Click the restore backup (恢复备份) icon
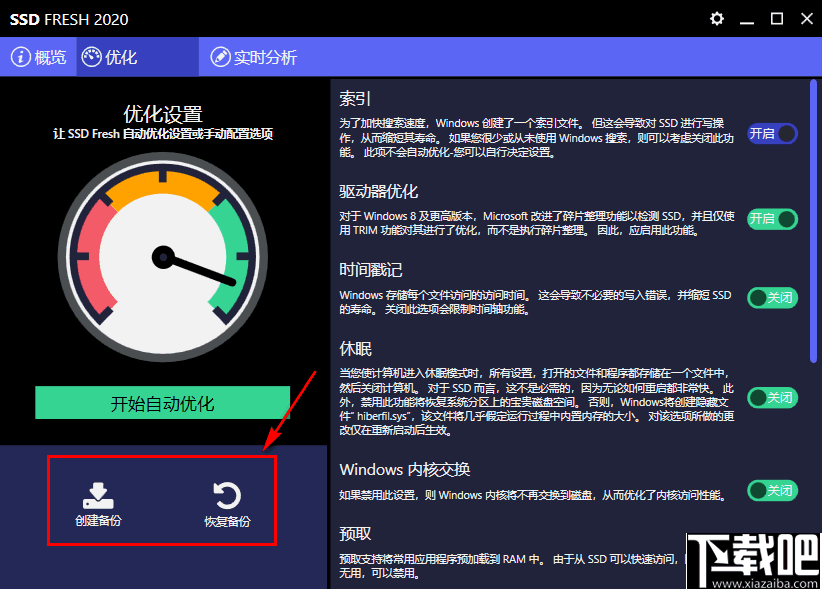822x589 pixels. (228, 493)
